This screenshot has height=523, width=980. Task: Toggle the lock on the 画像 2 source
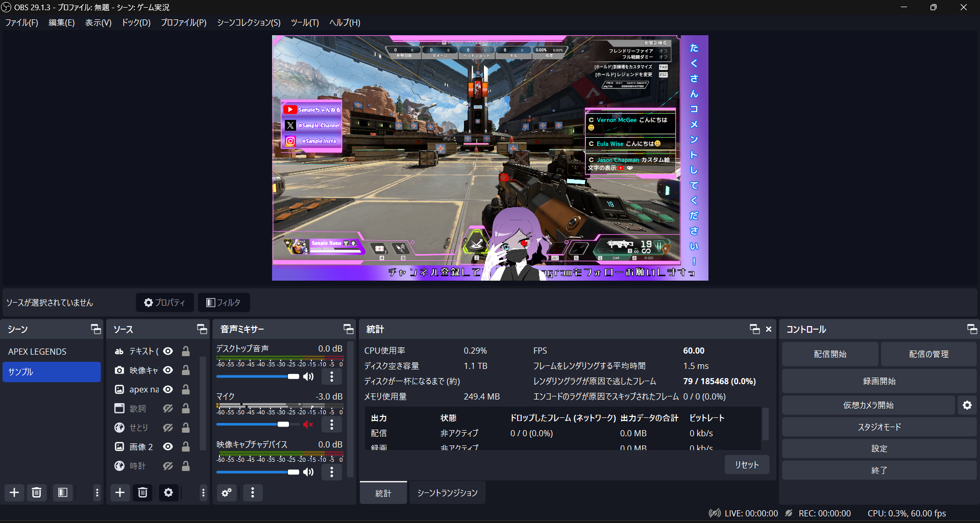[x=186, y=446]
